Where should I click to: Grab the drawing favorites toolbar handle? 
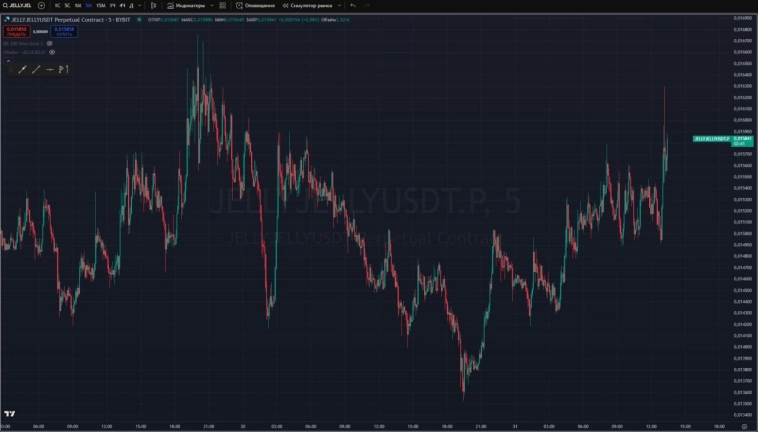pos(11,70)
